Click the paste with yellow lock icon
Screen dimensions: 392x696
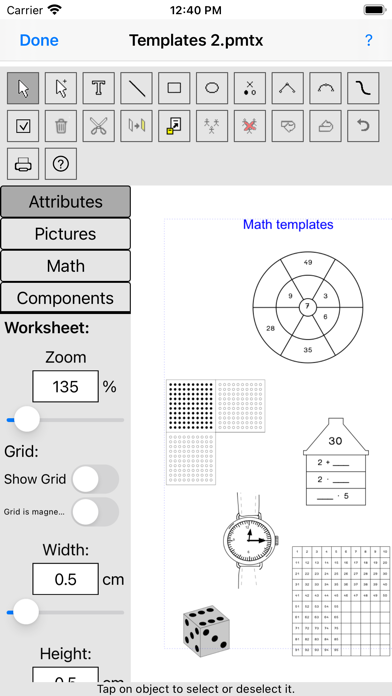pos(174,126)
